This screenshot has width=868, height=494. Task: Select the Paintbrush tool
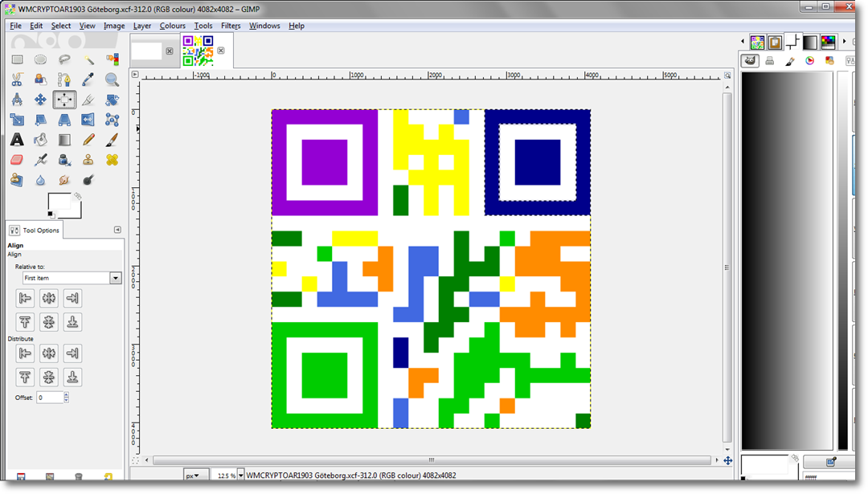pyautogui.click(x=112, y=140)
